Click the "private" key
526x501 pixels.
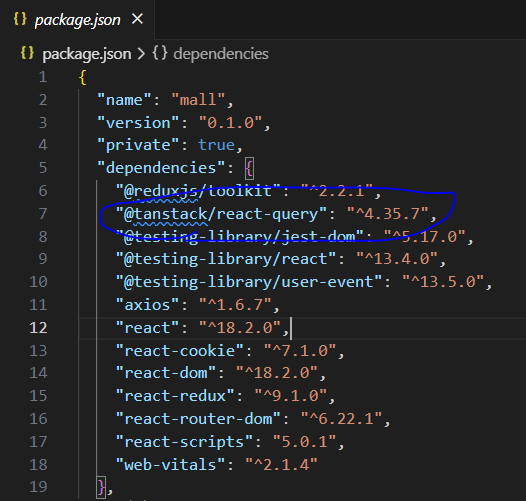(x=138, y=145)
